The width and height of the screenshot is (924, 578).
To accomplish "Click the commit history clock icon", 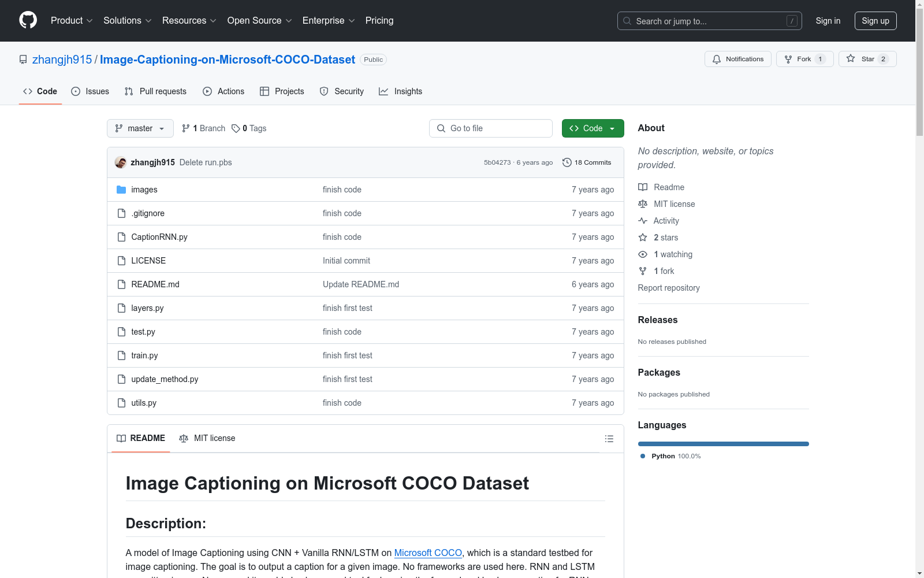I will click(567, 162).
